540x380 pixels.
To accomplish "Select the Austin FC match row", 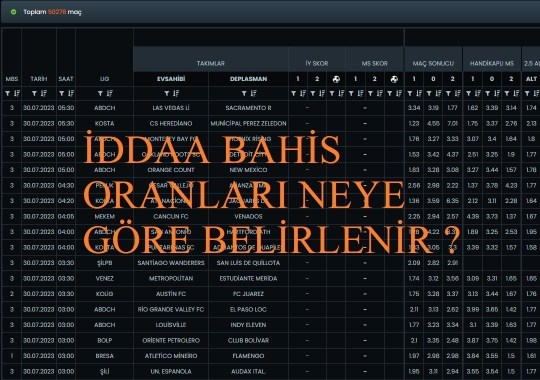I will (x=270, y=294).
